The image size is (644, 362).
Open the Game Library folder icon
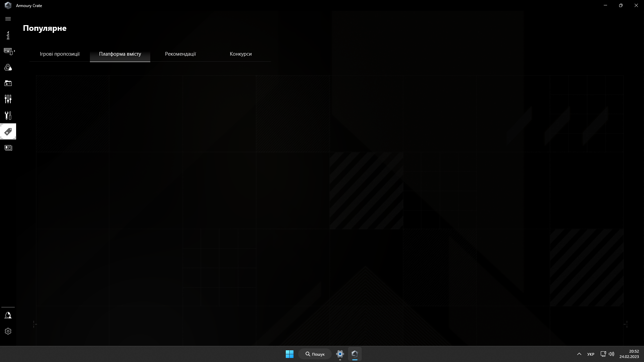(8, 83)
